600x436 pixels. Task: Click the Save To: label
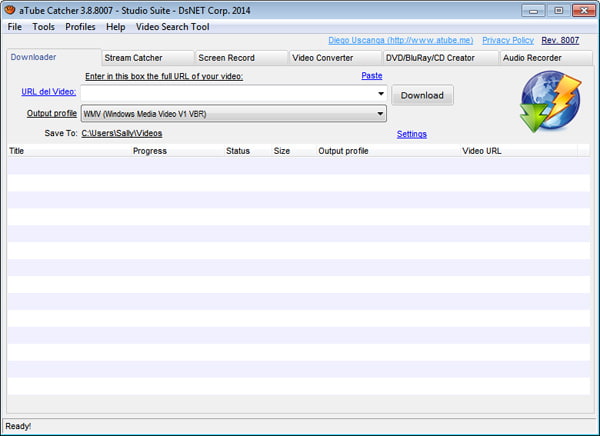point(61,133)
